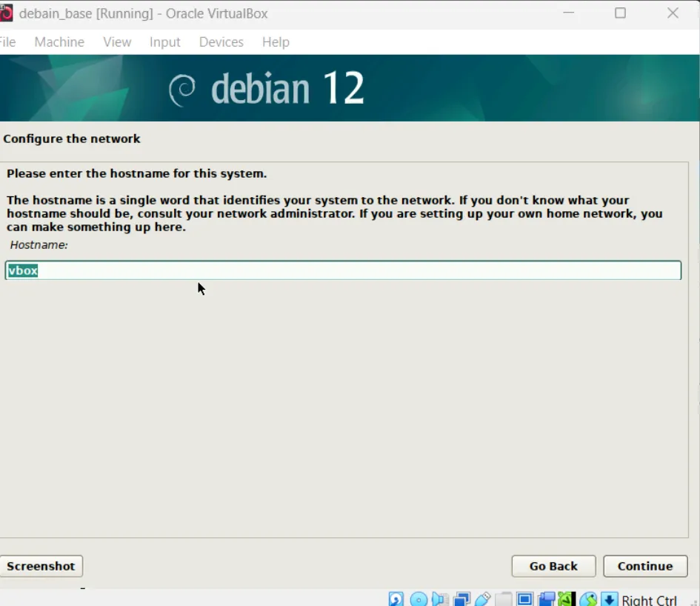Click the Go Back button
This screenshot has width=700, height=606.
553,566
